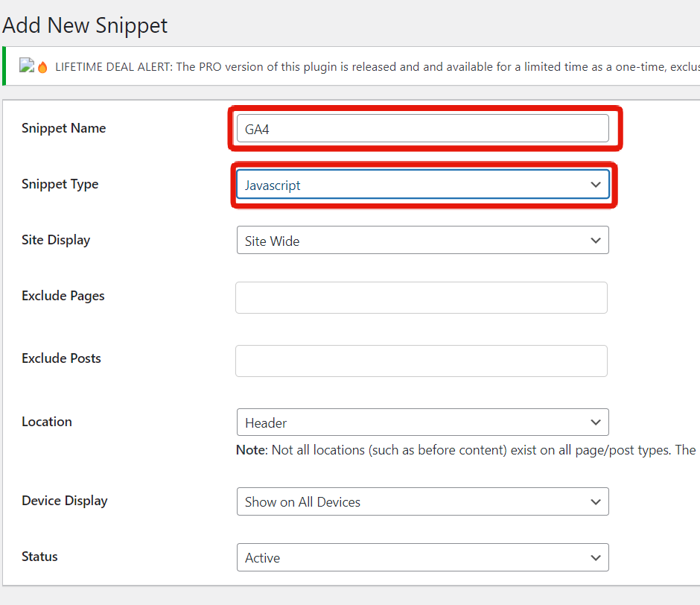Screen dimensions: 700x605
Task: Expand the Site Wide display dropdown
Action: [x=422, y=241]
